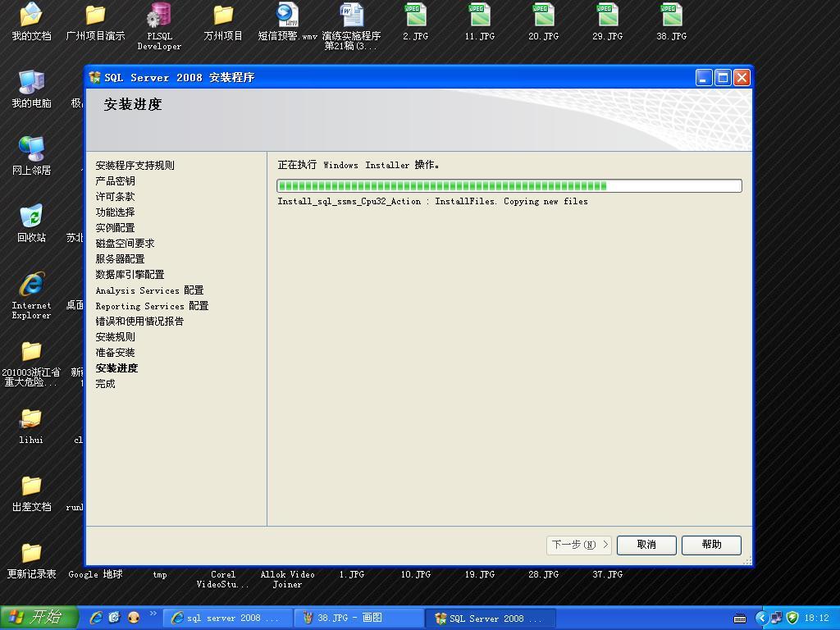Open the 网上邻居 network icon
Screen dimensions: 840x630
click(x=31, y=150)
